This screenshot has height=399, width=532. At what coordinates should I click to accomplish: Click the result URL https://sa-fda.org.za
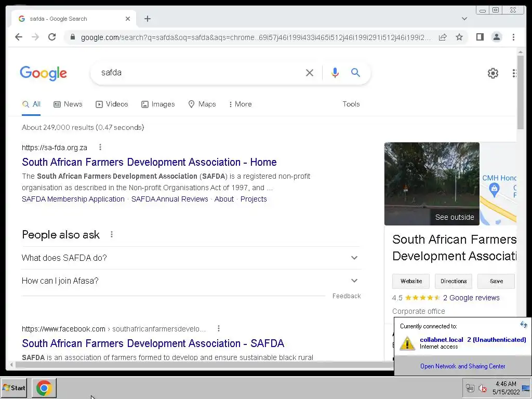(x=54, y=148)
